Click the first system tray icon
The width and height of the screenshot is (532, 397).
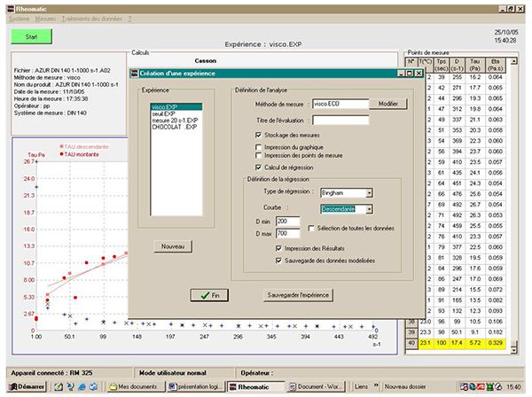point(464,386)
